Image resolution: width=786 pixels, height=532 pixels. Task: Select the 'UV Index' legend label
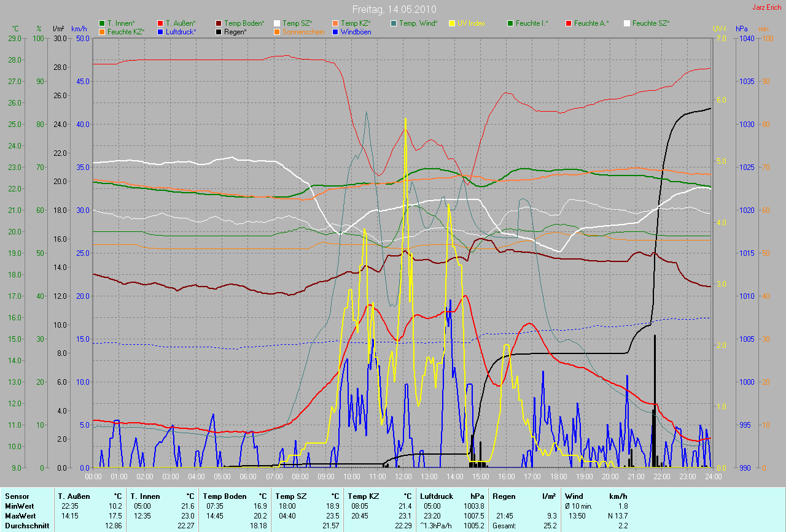click(471, 23)
